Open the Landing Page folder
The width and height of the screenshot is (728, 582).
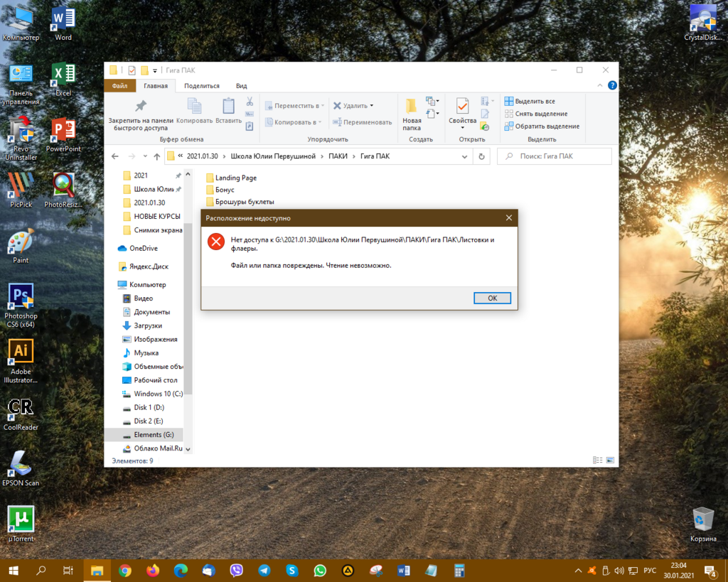231,178
